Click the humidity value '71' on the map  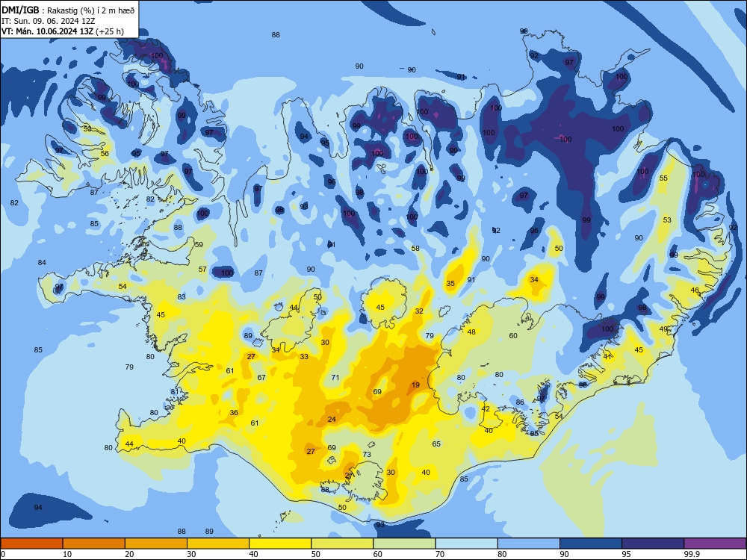[x=335, y=378]
